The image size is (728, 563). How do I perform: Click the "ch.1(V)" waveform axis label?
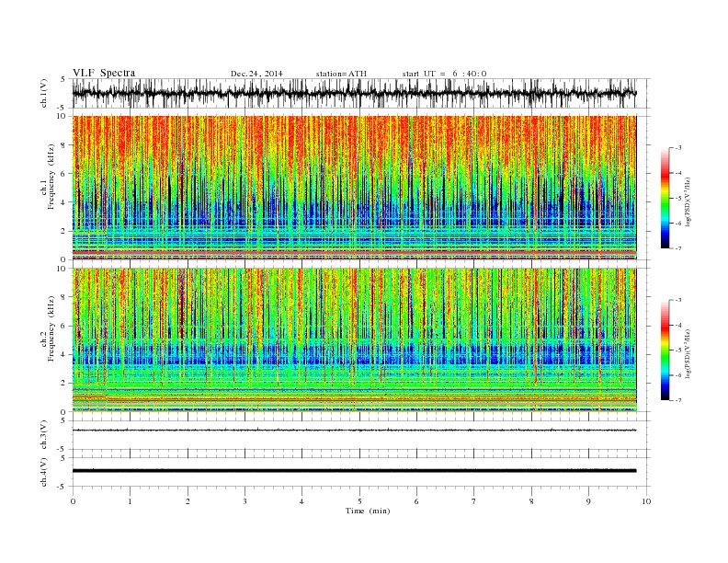point(44,93)
